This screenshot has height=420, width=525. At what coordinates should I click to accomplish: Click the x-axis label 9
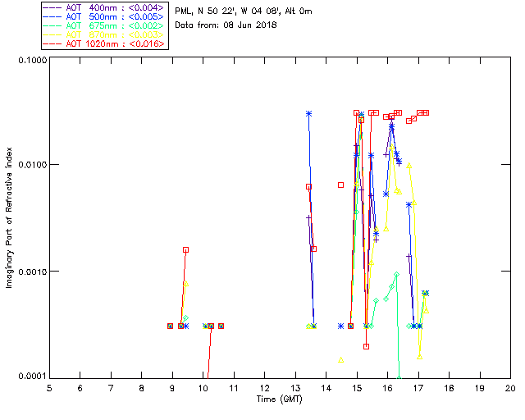pos(172,388)
